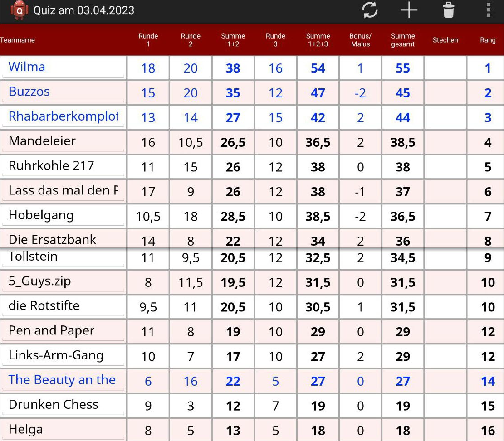Image resolution: width=504 pixels, height=441 pixels.
Task: Select the Wilma team name field
Action: pos(63,68)
